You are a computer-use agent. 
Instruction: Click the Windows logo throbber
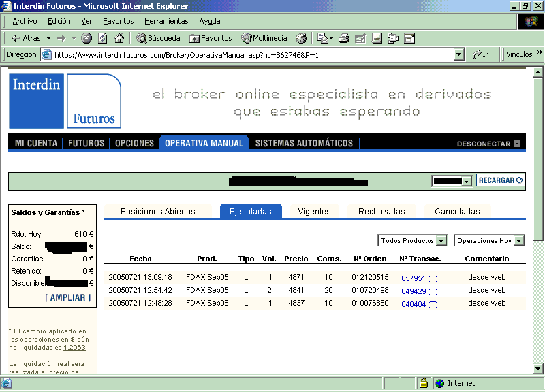pyautogui.click(x=531, y=22)
